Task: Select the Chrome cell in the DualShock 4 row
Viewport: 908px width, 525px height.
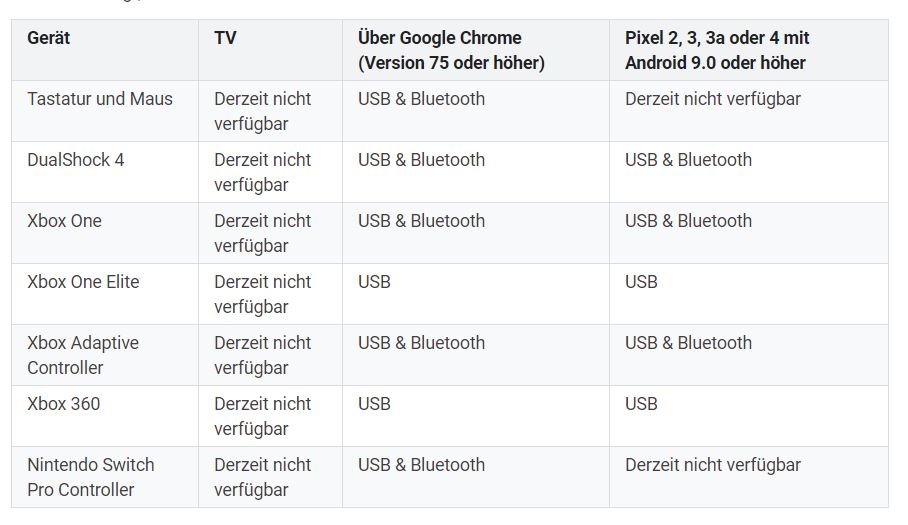Action: tap(421, 160)
